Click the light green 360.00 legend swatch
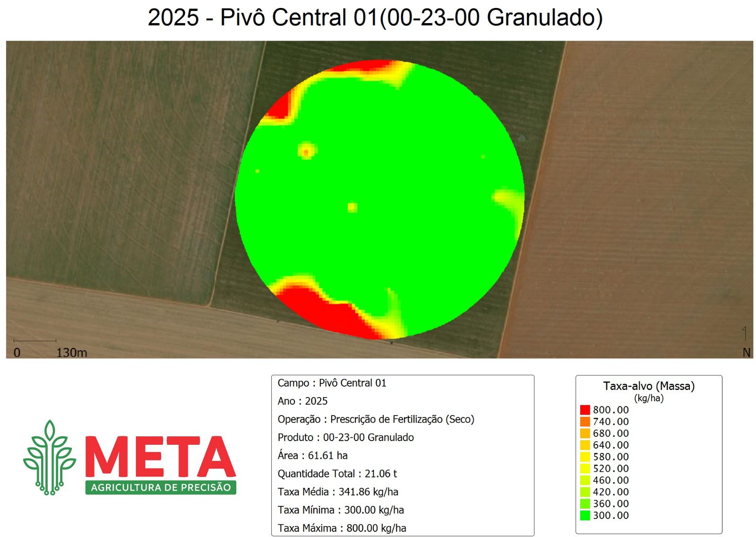The height and width of the screenshot is (537, 756). pyautogui.click(x=585, y=504)
